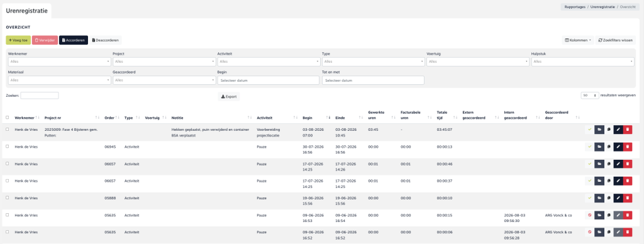Edit the order 05888 row with the pencil icon
The height and width of the screenshot is (244, 644).
click(x=618, y=197)
